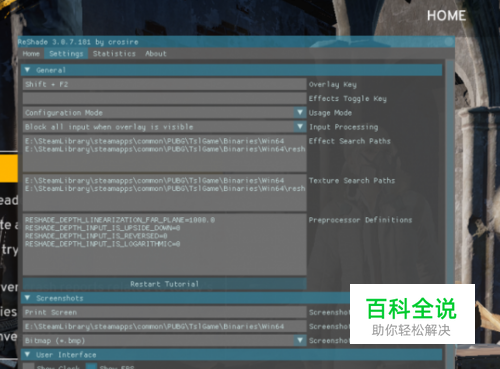Click the RESHADE_DEPTH_INPUT_IS_LOGARITHMIC=0 line

pos(103,244)
